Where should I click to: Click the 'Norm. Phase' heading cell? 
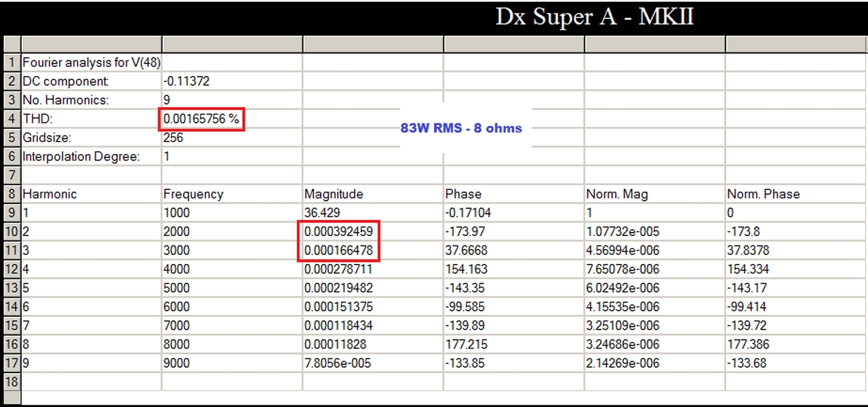[796, 194]
